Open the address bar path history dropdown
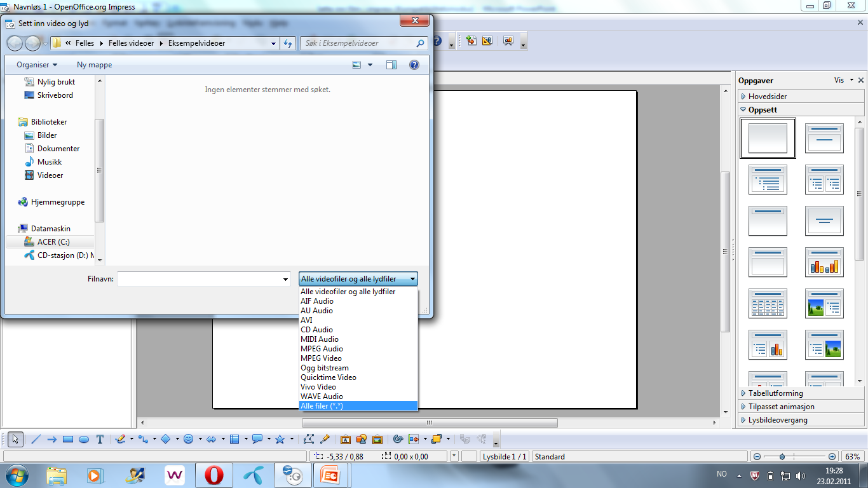The height and width of the screenshot is (488, 868). click(x=274, y=43)
